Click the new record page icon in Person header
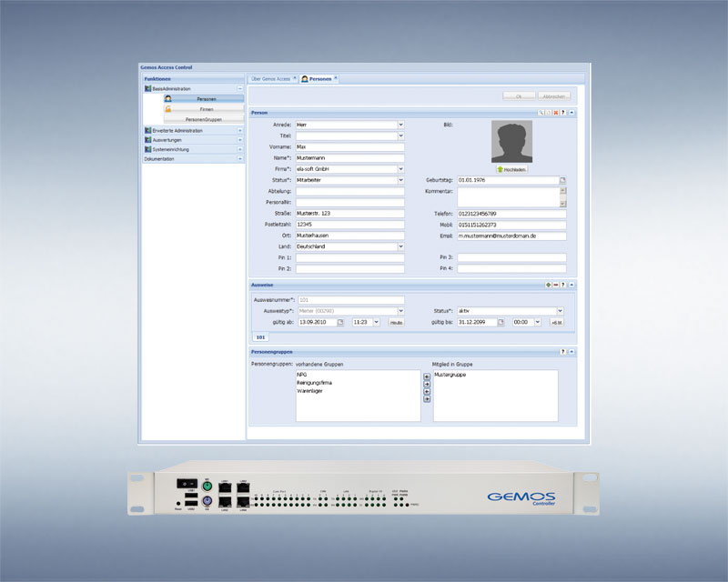The width and height of the screenshot is (728, 582). pos(549,113)
